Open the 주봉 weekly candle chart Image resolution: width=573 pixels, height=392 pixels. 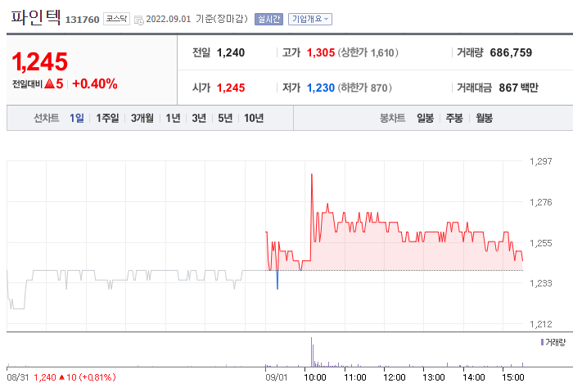point(454,118)
